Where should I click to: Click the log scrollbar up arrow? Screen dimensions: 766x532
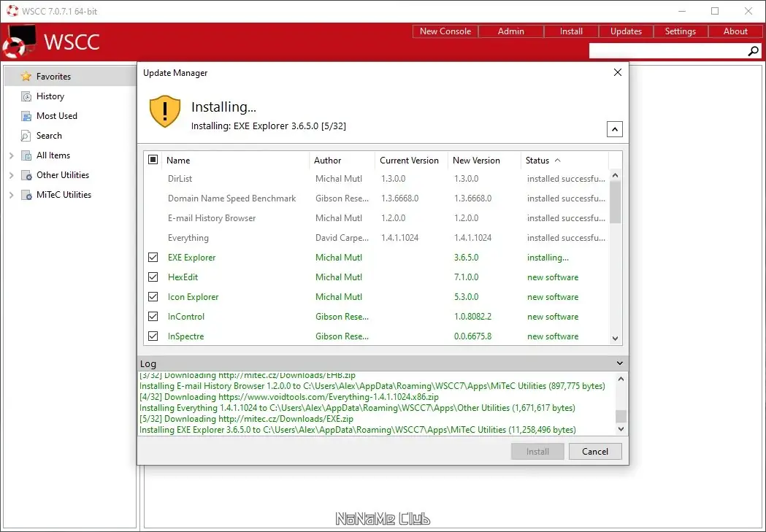[x=621, y=379]
